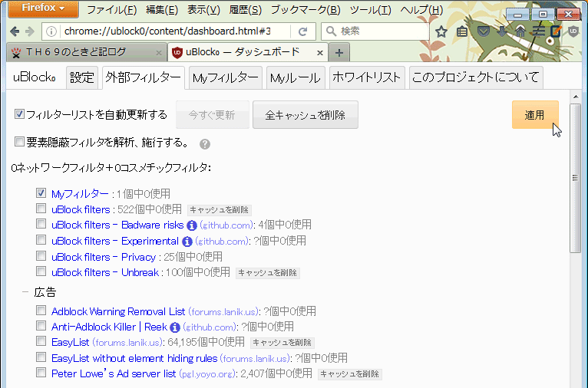Close the uBlock dashboard tab

tap(320, 53)
